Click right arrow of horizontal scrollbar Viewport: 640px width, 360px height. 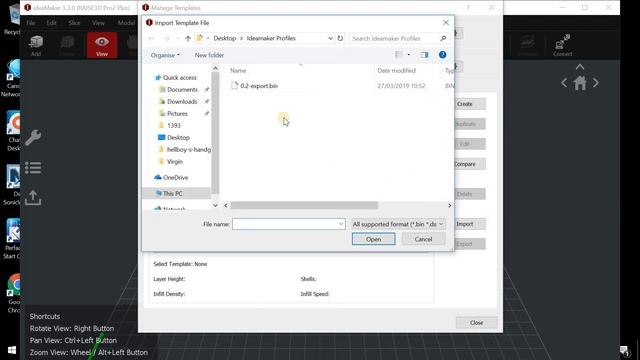(449, 205)
